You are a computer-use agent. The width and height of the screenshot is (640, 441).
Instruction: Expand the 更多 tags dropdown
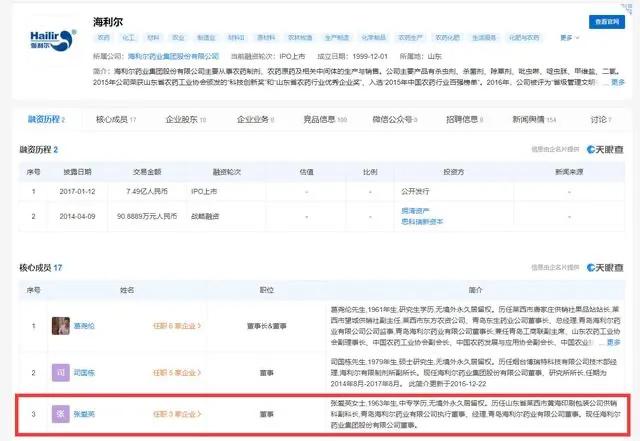point(569,38)
